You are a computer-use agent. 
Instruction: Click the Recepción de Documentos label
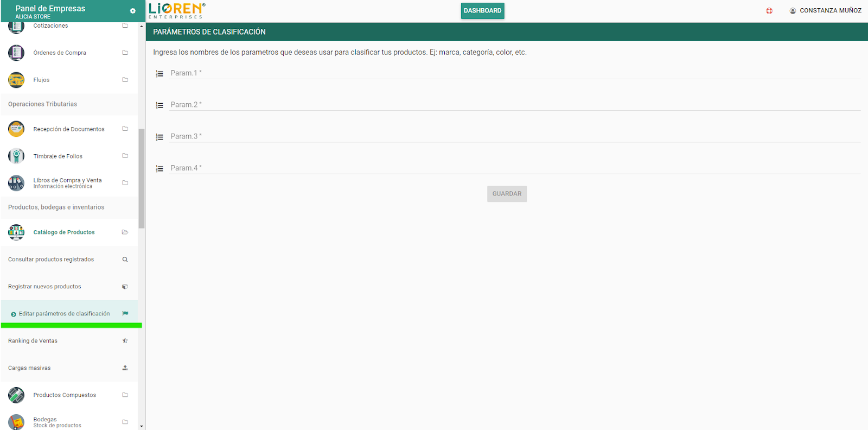69,129
